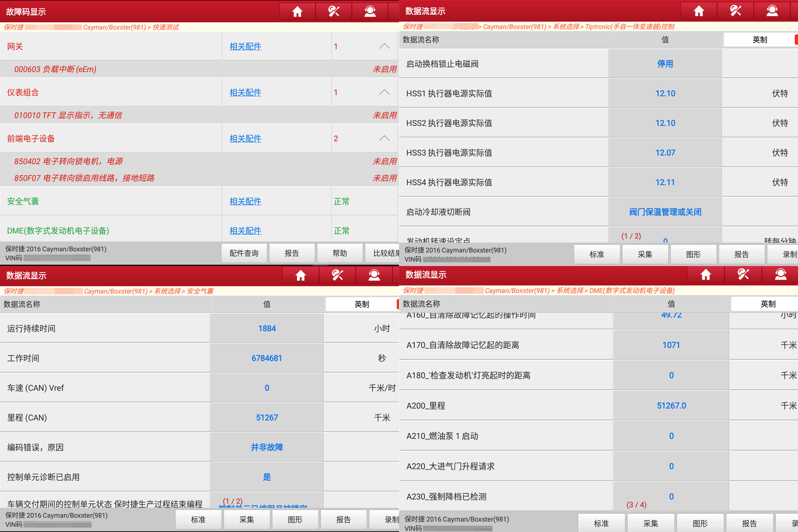The width and height of the screenshot is (798, 532).
Task: Open the profile icon on the DME data stream screen
Action: (x=781, y=275)
